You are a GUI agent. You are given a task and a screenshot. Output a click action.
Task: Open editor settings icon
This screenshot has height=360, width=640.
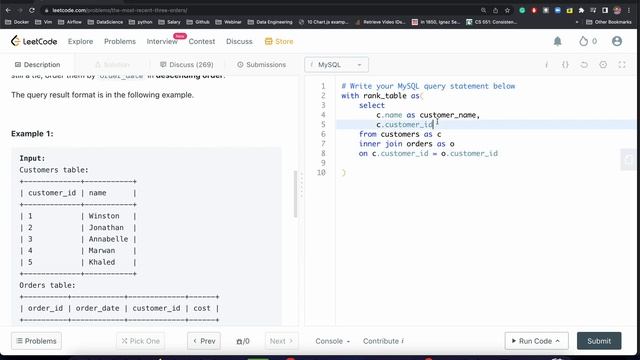[603, 64]
